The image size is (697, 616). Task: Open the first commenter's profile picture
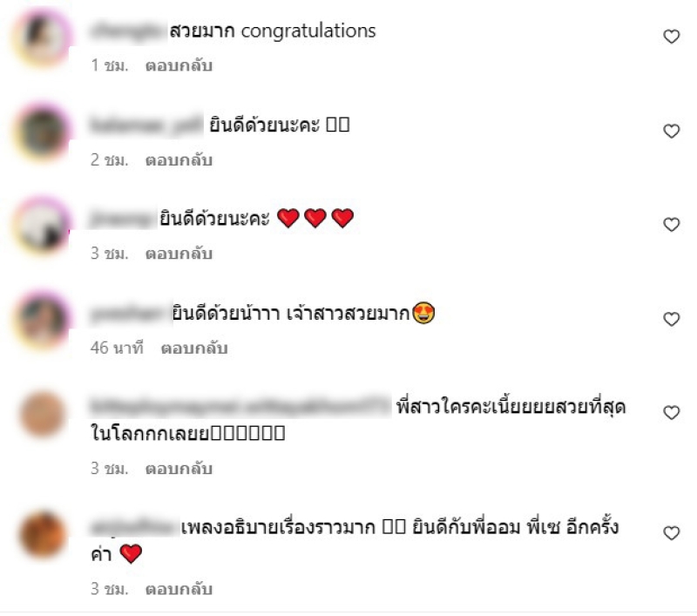coord(43,37)
